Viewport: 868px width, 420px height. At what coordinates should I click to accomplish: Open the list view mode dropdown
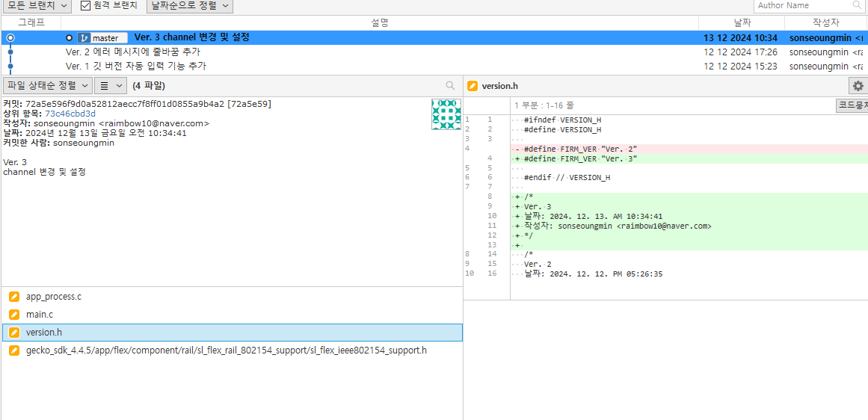[x=111, y=86]
